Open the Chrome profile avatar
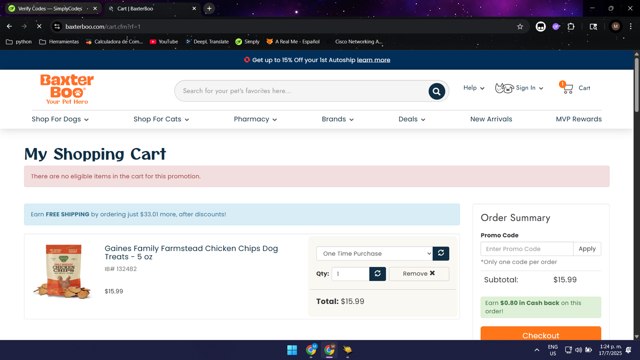The image size is (640, 360). (616, 27)
